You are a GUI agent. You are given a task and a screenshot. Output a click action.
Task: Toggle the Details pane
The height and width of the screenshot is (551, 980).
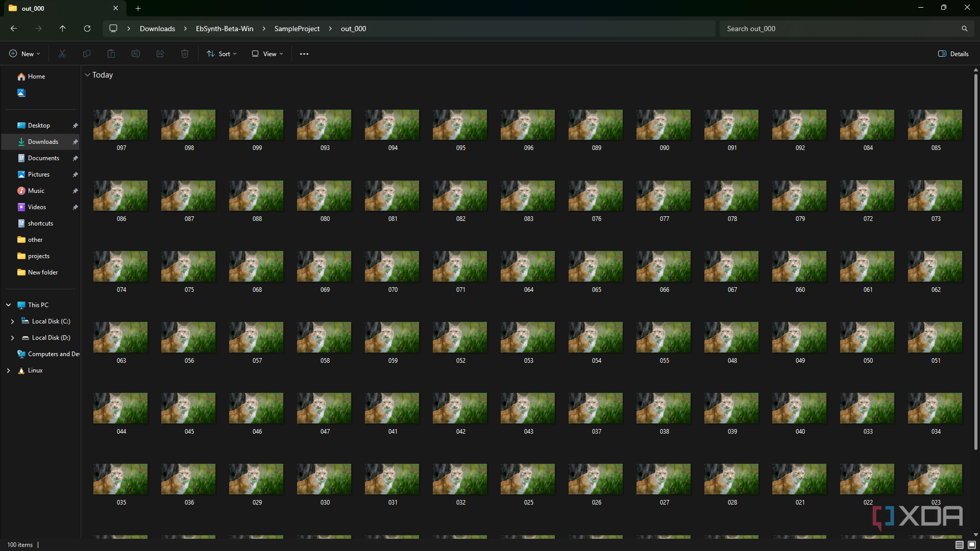953,54
